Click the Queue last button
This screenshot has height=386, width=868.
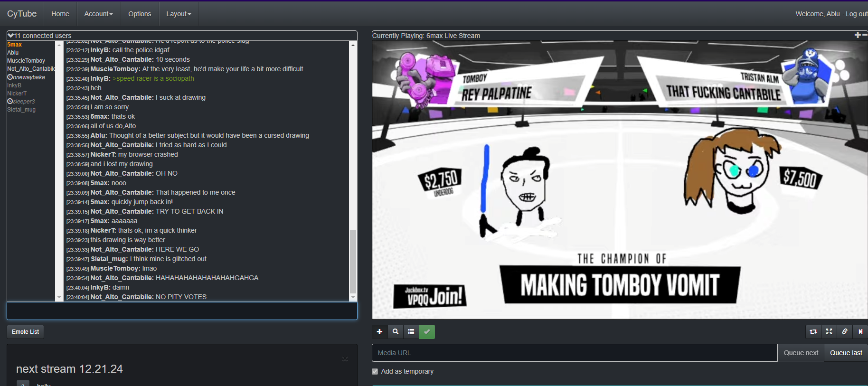pyautogui.click(x=846, y=353)
